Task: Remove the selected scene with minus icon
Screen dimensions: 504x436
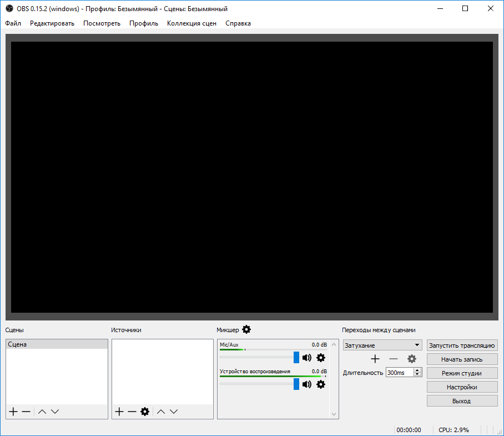Action: click(26, 412)
